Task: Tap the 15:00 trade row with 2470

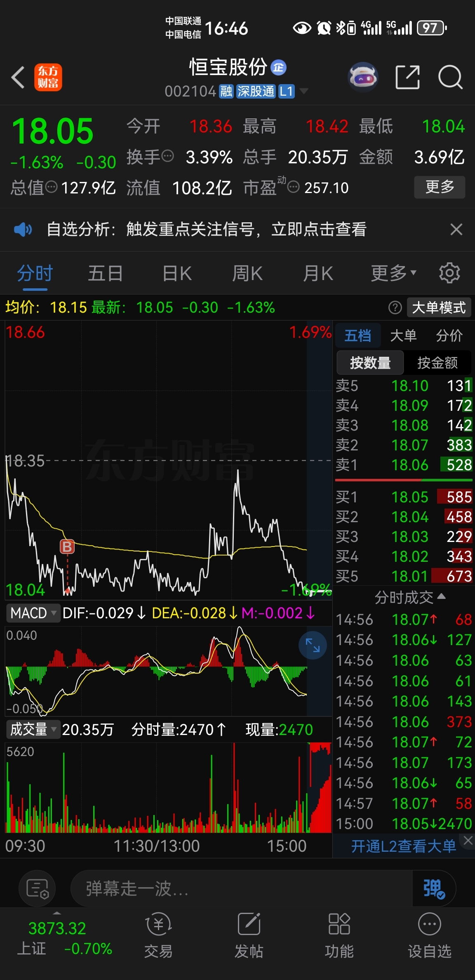Action: coord(404,824)
